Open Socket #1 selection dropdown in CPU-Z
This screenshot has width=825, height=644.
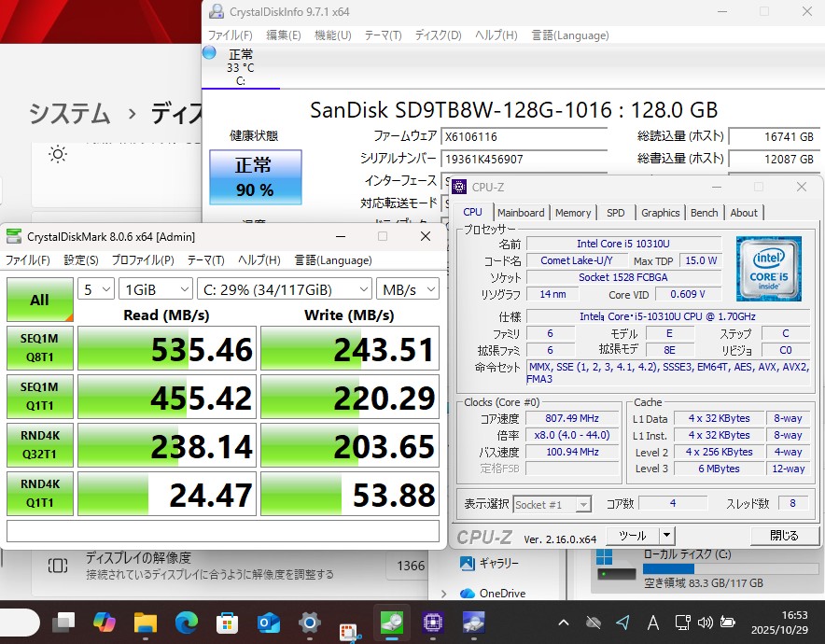click(552, 505)
